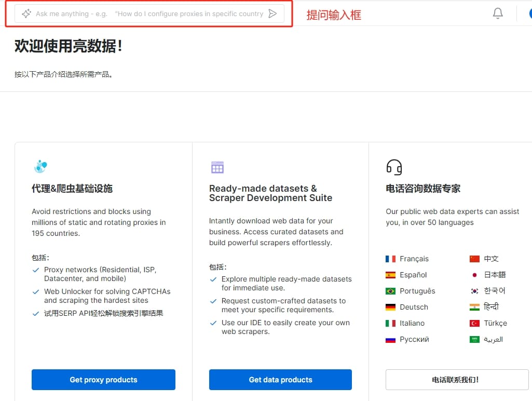Click the हिन्दी language label
The height and width of the screenshot is (401, 532).
[x=491, y=306]
